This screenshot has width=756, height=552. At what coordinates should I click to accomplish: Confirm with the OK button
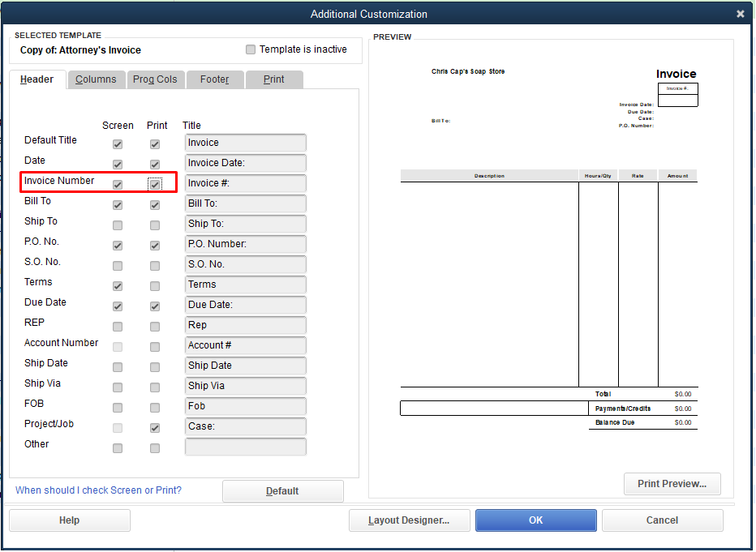tap(535, 520)
